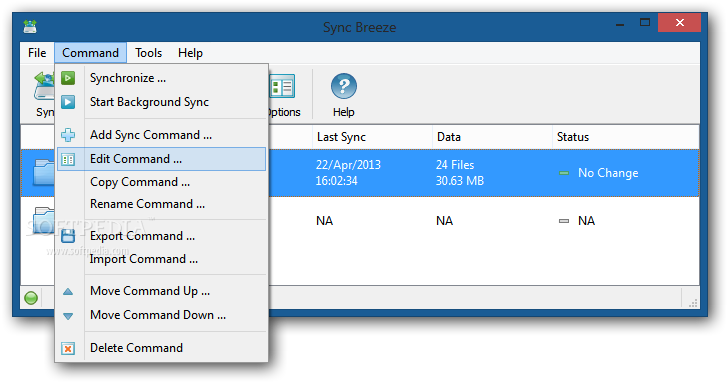
Task: Select Start Background Sync menu entry
Action: (x=161, y=102)
